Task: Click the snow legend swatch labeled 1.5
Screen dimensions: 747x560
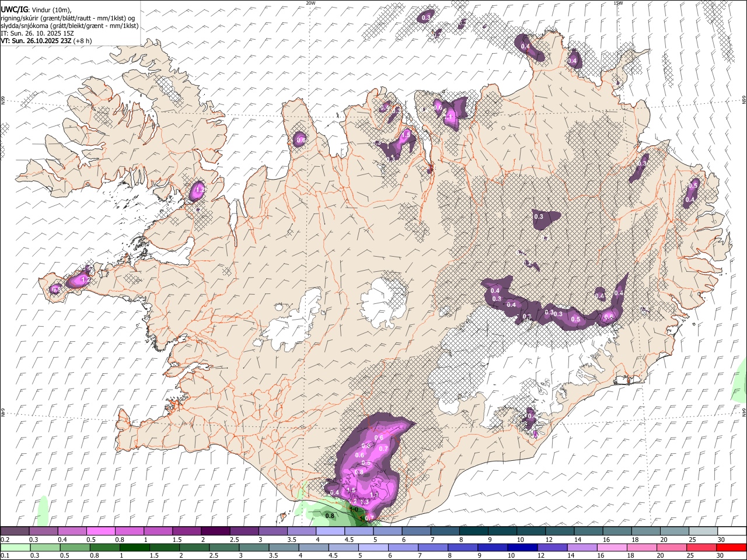Action: point(187,531)
